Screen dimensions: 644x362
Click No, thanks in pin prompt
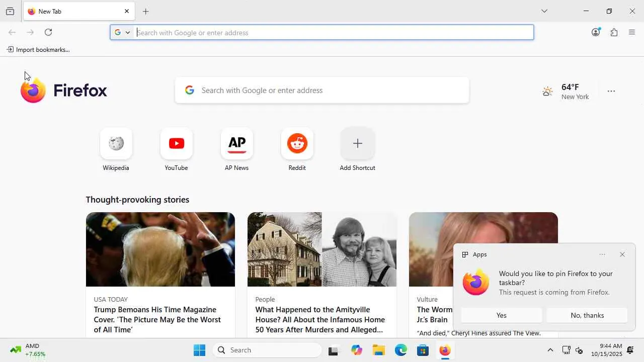click(x=587, y=315)
